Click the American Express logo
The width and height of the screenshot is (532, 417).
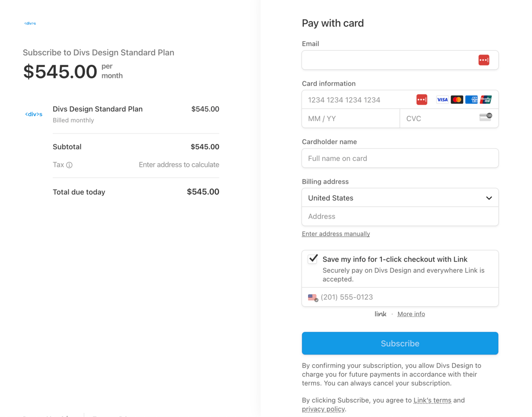click(471, 100)
